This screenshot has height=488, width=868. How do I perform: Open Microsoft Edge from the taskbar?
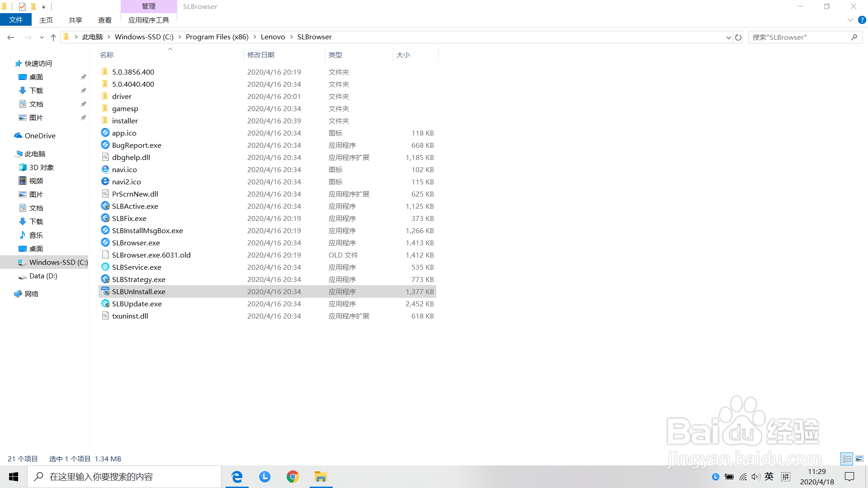tap(237, 477)
